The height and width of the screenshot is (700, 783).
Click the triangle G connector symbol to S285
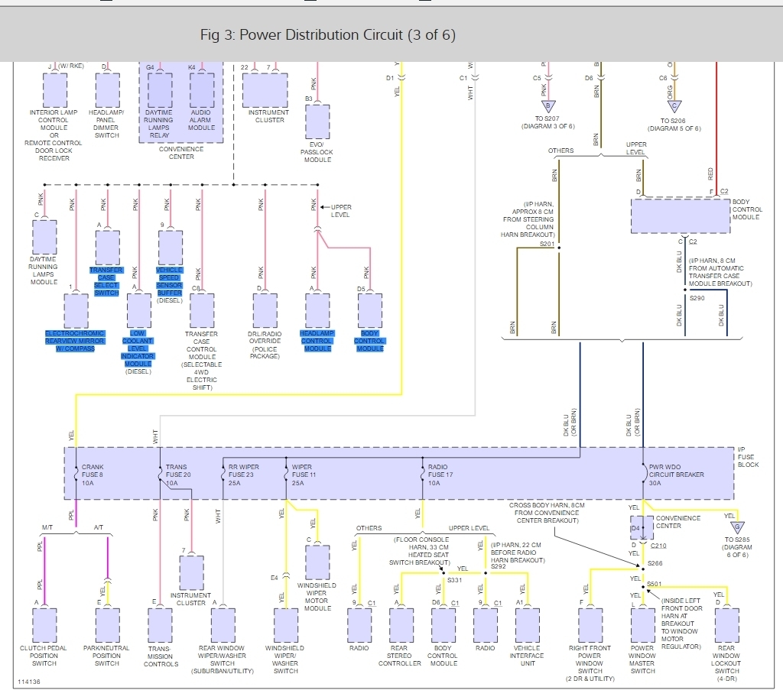(x=737, y=527)
